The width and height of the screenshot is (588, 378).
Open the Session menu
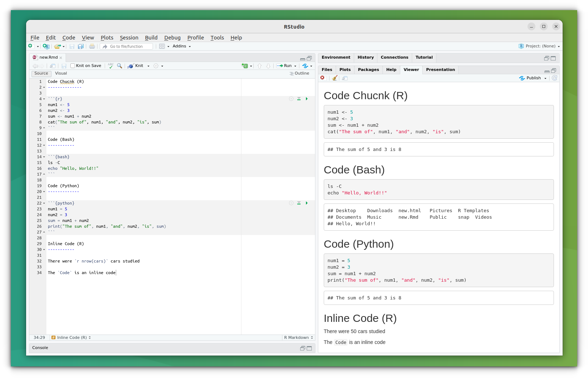(129, 38)
